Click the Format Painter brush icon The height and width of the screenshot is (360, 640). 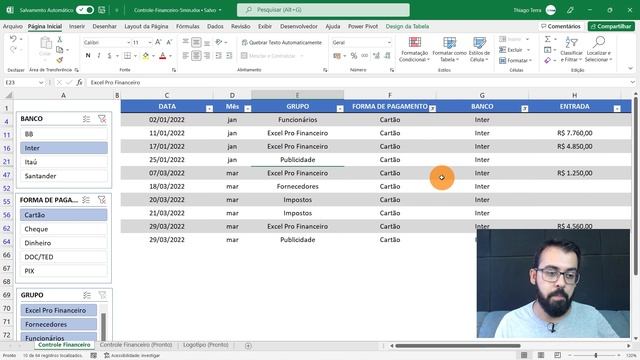[x=60, y=60]
